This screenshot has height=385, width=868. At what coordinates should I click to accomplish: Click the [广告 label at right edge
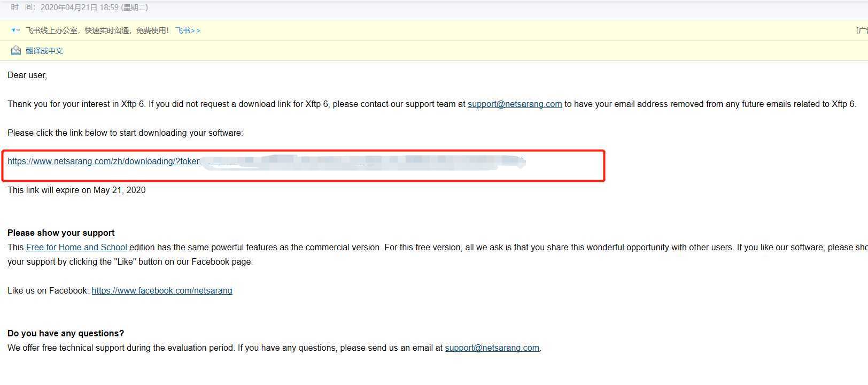862,30
